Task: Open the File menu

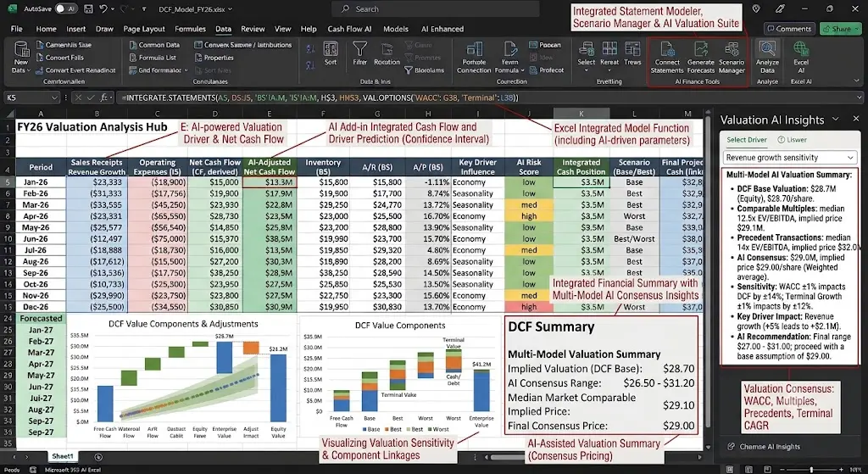Action: pyautogui.click(x=17, y=29)
